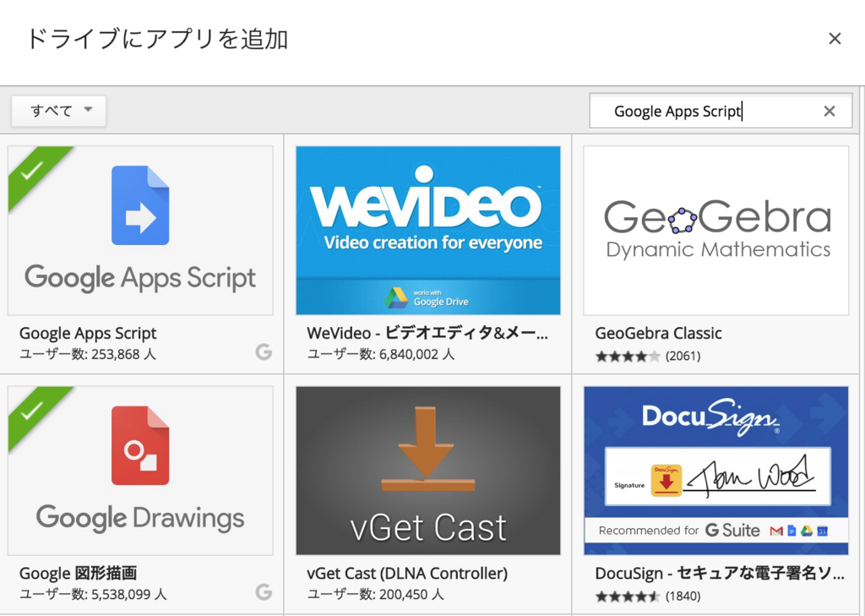Open the すべて category dropdown

point(58,111)
